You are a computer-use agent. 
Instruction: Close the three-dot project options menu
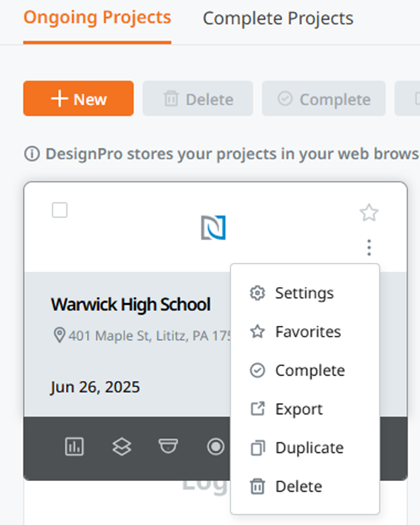coord(369,248)
